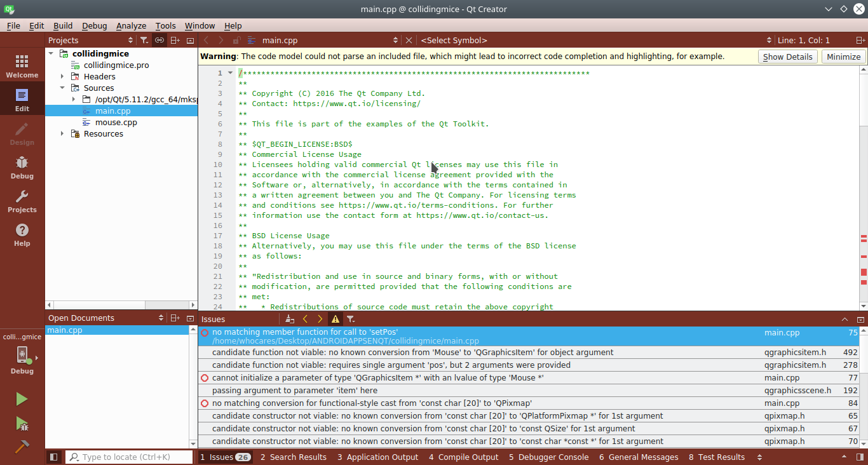Open the Issues filter categories menu
Viewport: 868px width, 465px height.
point(350,319)
